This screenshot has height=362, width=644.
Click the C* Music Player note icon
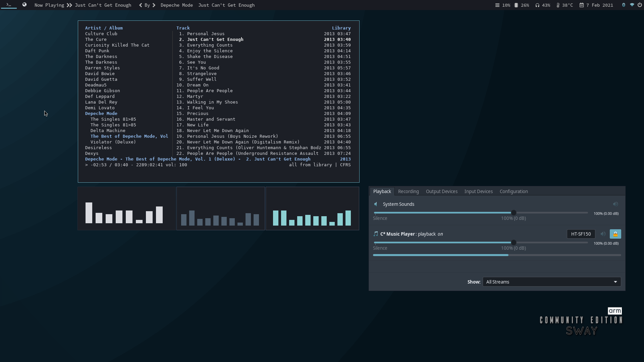point(376,234)
